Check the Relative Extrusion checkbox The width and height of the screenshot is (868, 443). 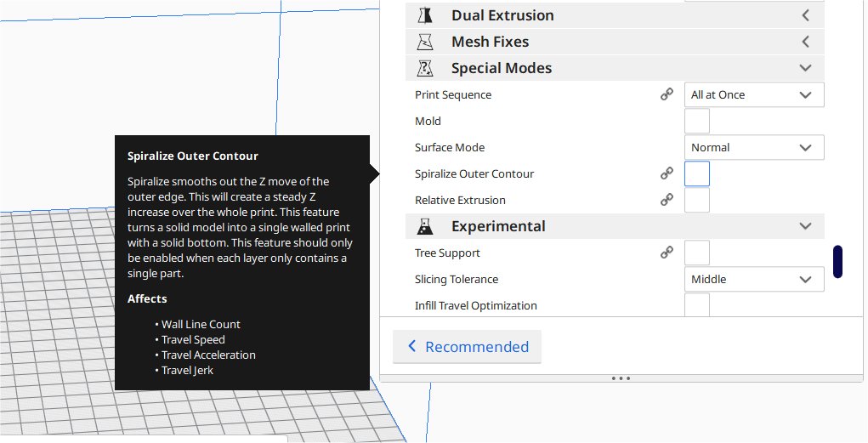(697, 200)
